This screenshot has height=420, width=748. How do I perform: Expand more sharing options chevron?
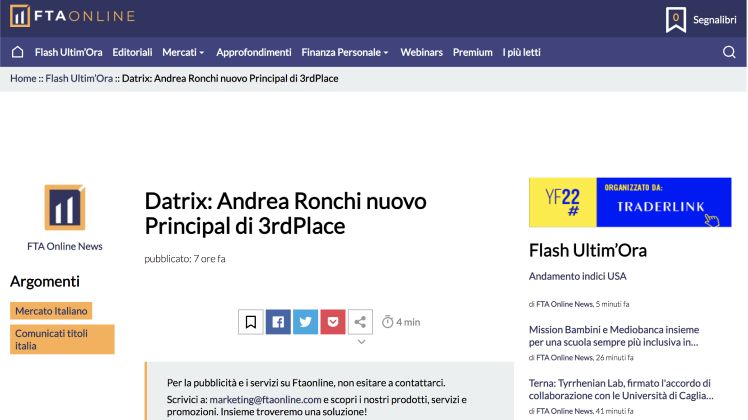point(362,342)
